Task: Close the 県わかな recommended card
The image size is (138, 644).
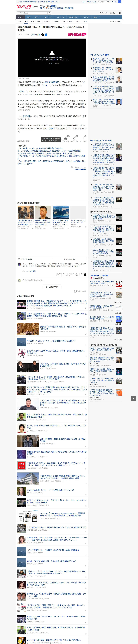Action: [68, 229]
